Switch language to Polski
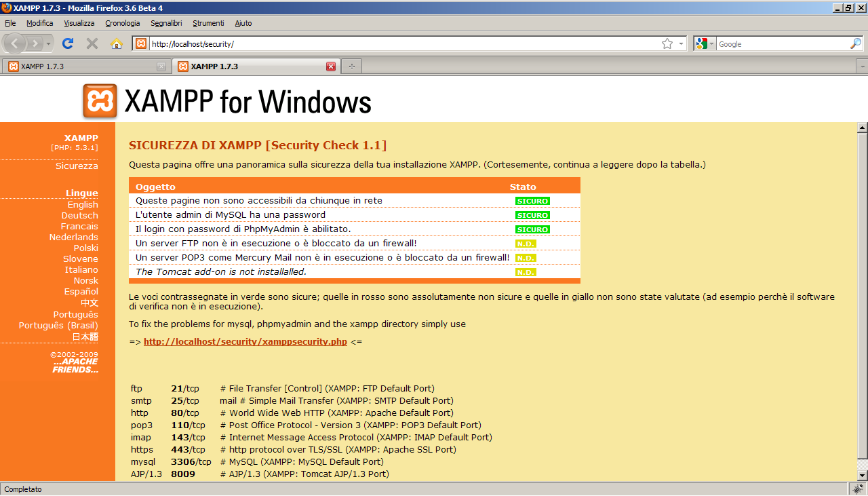 coord(86,248)
